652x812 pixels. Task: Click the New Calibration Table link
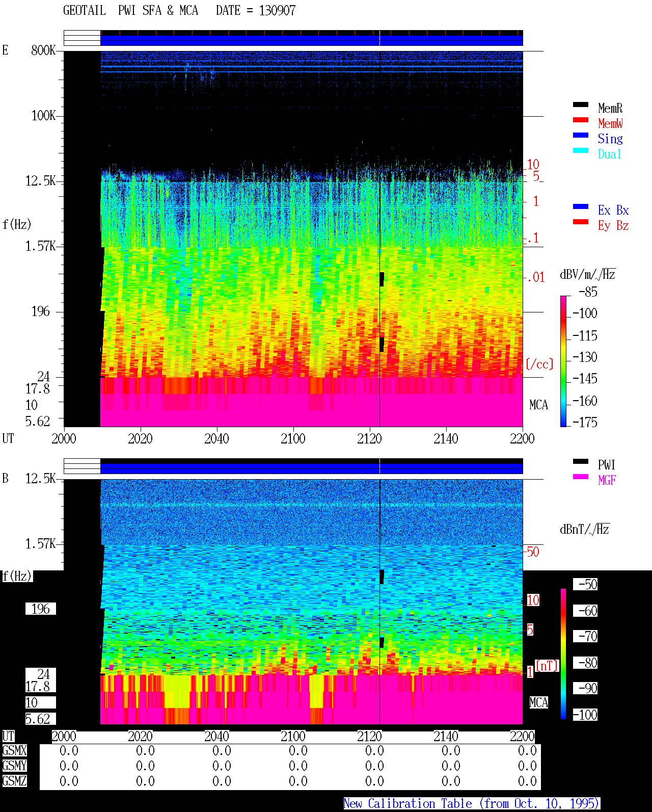(x=472, y=804)
